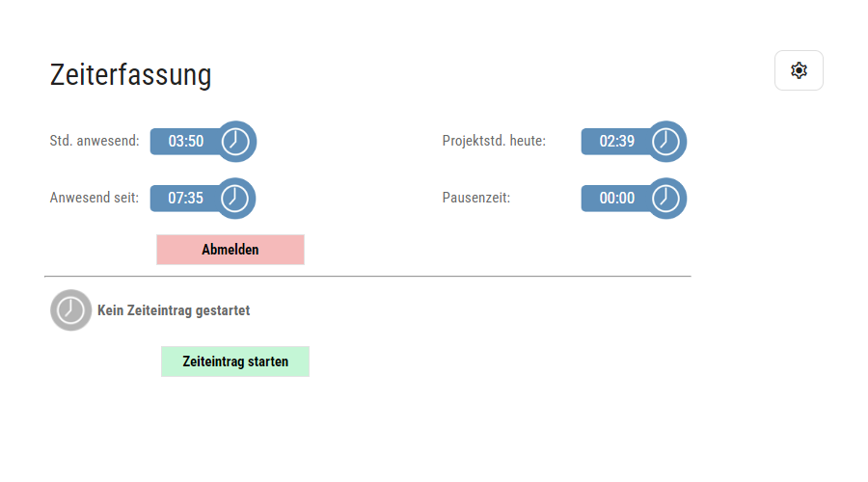Select the 03:50 hours present value
868x482 pixels.
(x=185, y=141)
